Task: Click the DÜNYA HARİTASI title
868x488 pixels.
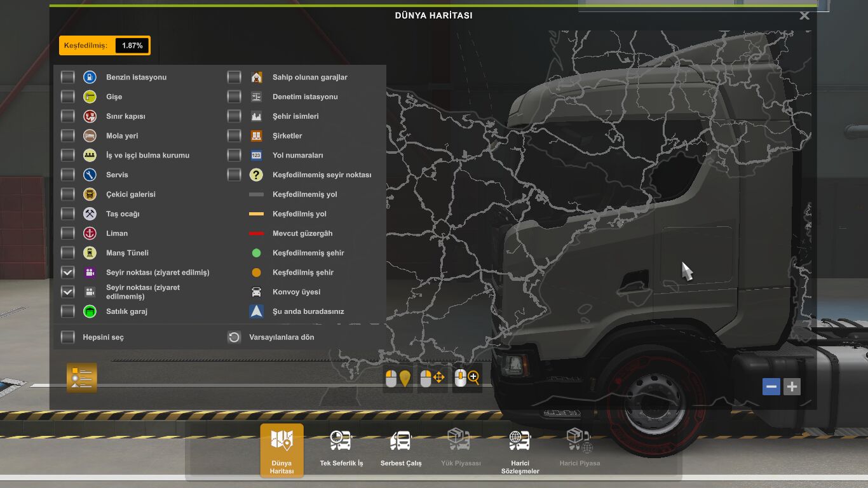Action: 434,15
